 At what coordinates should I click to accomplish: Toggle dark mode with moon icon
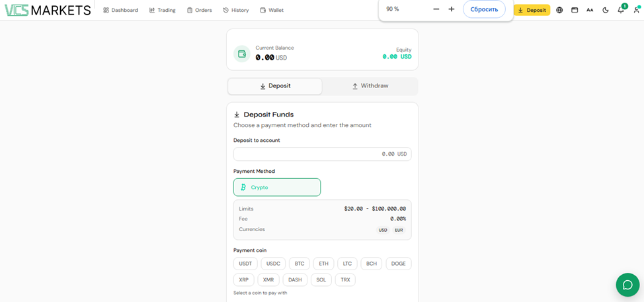pyautogui.click(x=606, y=11)
